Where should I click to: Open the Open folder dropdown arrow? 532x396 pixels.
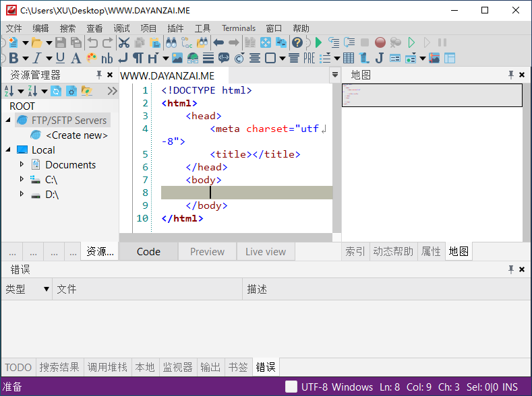pos(49,42)
